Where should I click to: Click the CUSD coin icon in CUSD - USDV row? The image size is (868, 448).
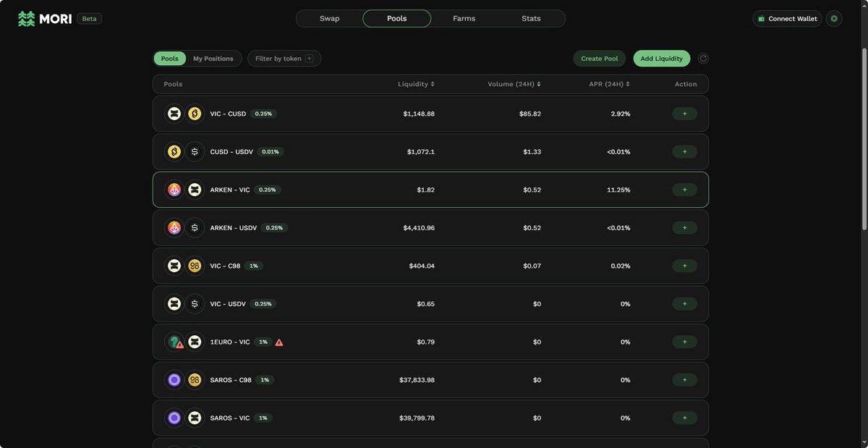pyautogui.click(x=174, y=152)
